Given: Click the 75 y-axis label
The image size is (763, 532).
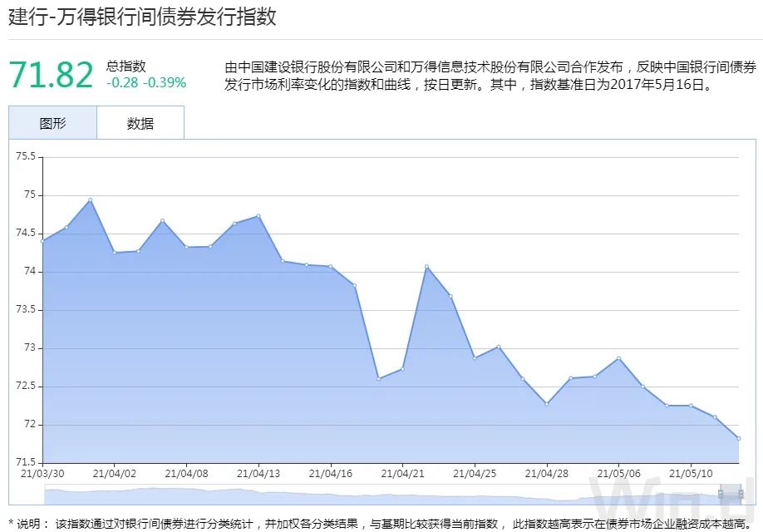Looking at the screenshot, I should click(30, 195).
